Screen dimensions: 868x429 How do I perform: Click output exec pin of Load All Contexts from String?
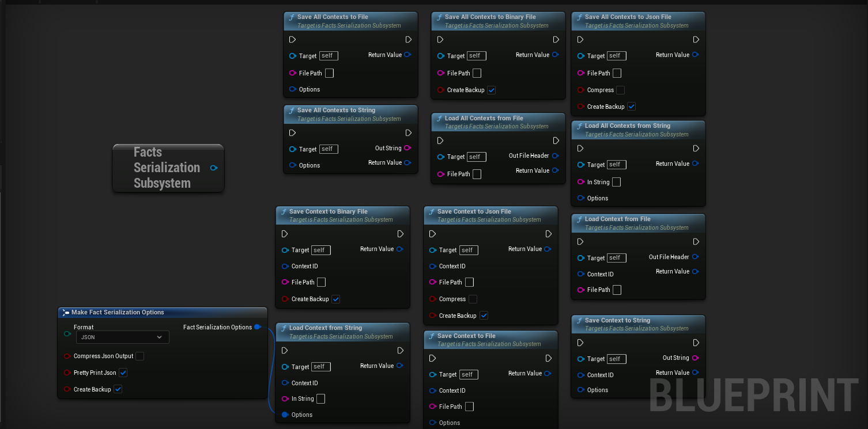point(696,149)
